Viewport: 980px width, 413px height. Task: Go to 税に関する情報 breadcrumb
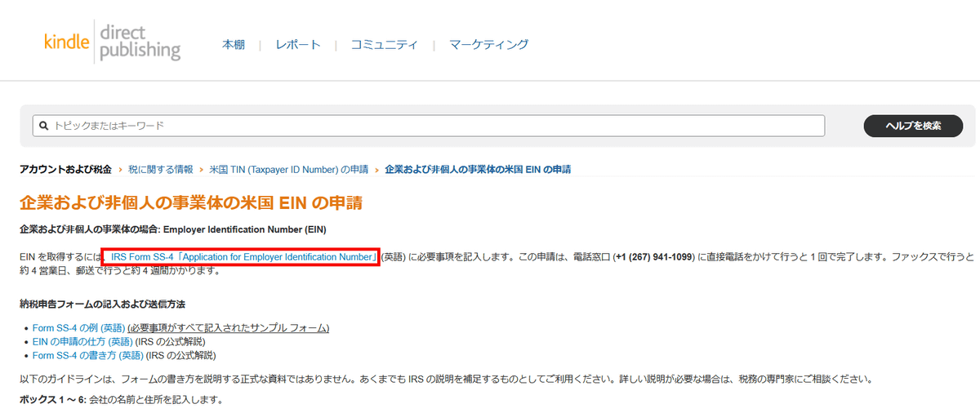pyautogui.click(x=161, y=169)
